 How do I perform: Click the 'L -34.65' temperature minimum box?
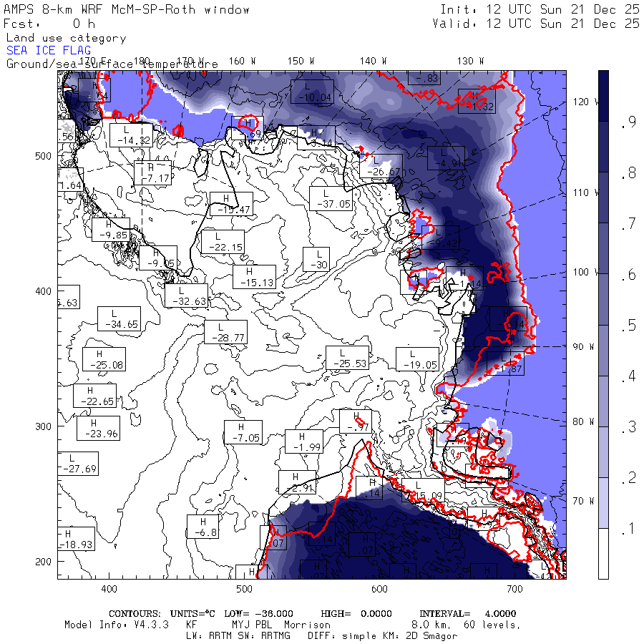pos(119,318)
